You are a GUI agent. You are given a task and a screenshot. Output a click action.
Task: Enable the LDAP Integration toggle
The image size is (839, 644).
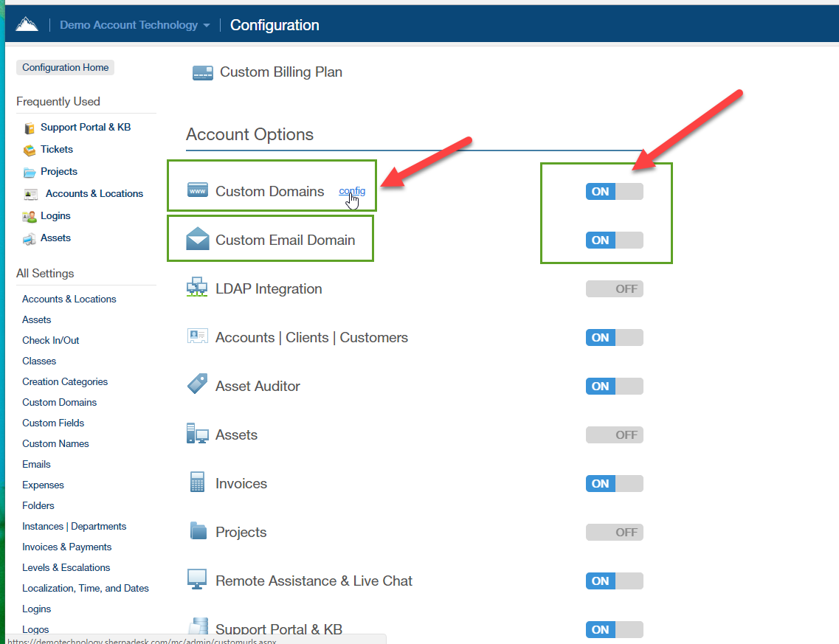click(x=614, y=289)
